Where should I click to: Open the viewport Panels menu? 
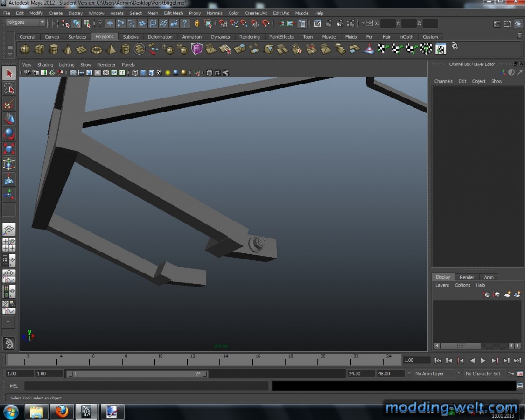coord(128,65)
